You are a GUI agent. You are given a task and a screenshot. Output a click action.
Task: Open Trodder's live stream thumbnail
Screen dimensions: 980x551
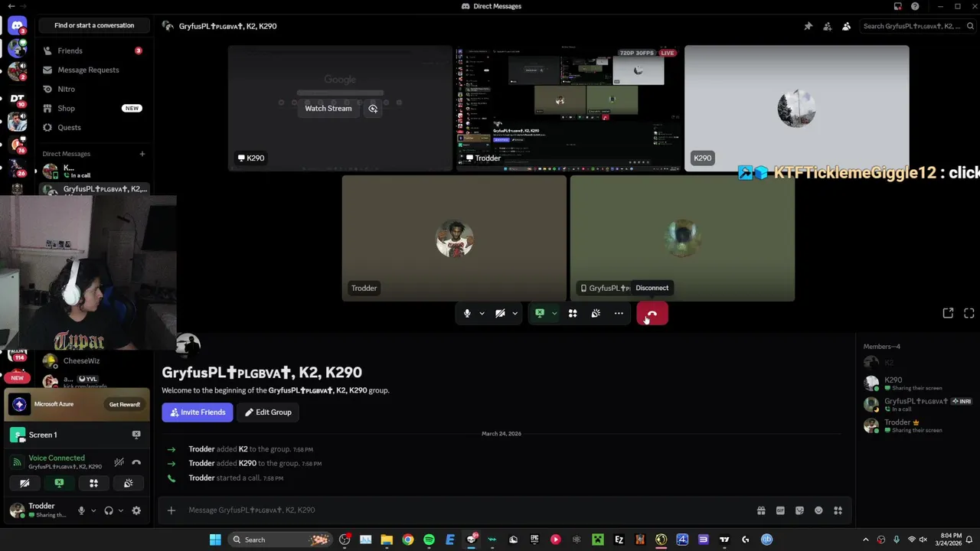568,108
